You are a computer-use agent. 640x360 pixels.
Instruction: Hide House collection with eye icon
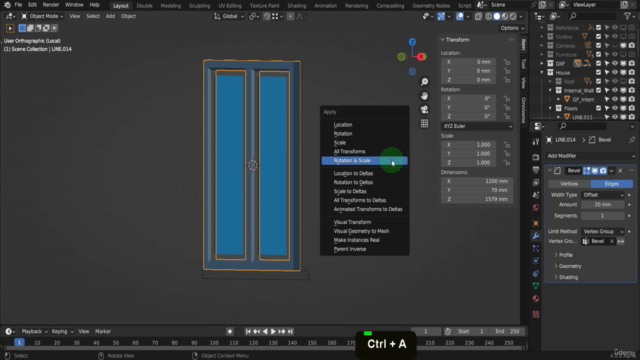615,73
